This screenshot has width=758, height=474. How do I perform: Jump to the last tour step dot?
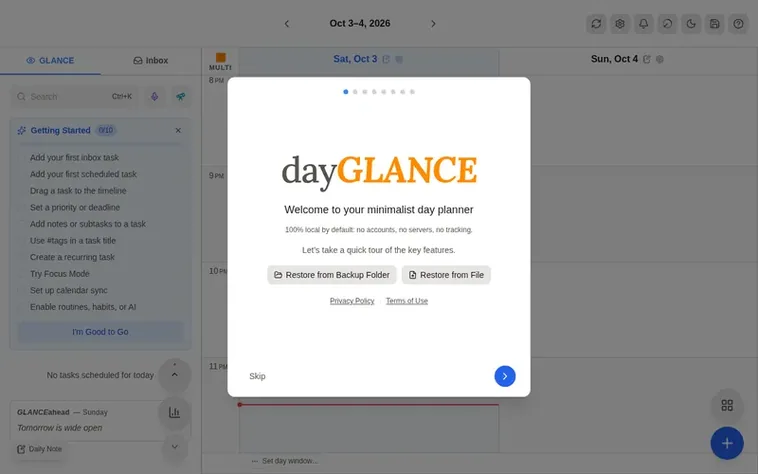[412, 92]
